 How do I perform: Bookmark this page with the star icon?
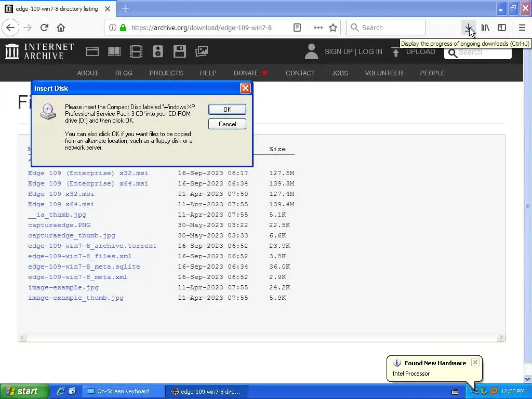[x=333, y=28]
